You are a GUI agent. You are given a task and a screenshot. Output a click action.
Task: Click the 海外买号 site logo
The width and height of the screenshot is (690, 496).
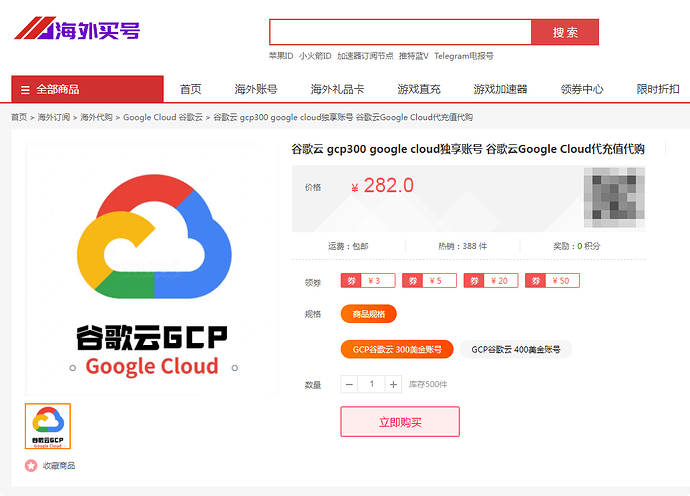[77, 29]
